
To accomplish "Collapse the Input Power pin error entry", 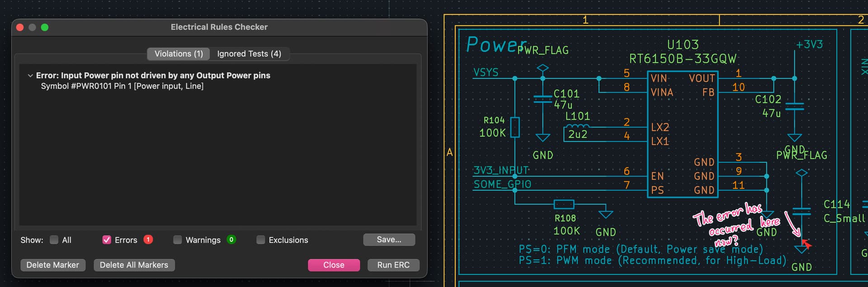I will point(30,75).
